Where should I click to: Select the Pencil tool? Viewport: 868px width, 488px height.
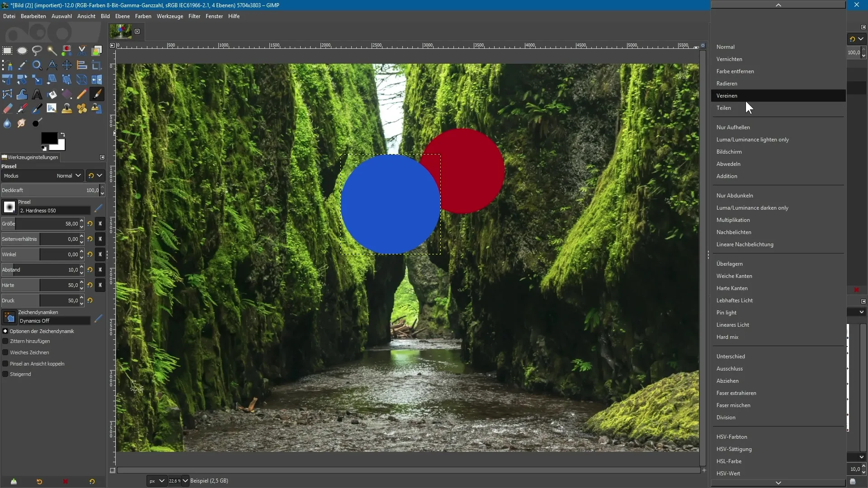(x=81, y=94)
